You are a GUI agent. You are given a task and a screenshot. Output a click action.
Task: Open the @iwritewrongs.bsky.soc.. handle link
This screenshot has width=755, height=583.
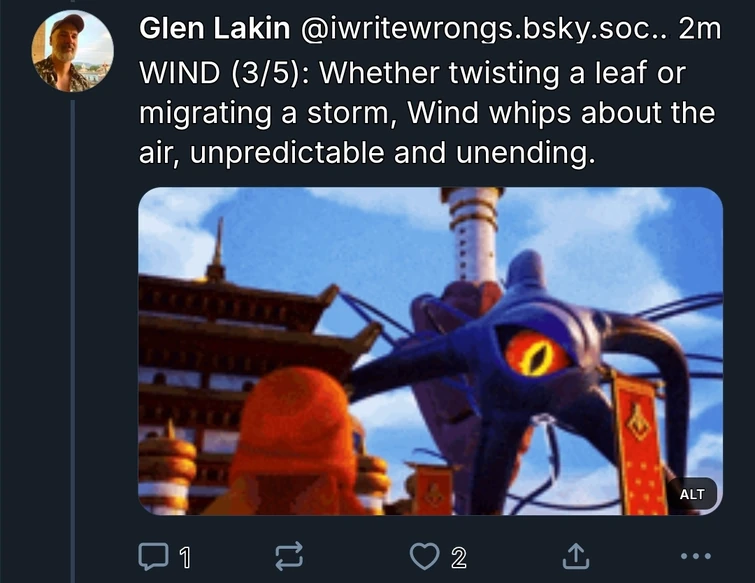click(x=484, y=29)
